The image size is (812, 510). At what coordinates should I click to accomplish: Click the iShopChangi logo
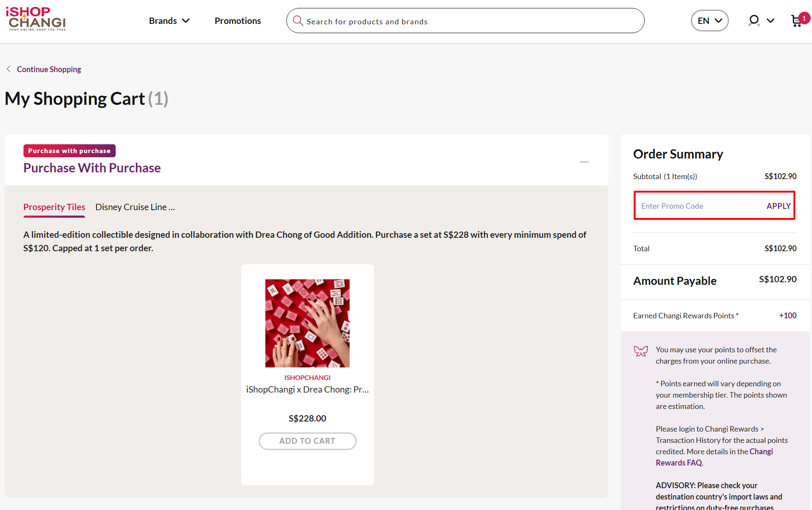pyautogui.click(x=36, y=19)
